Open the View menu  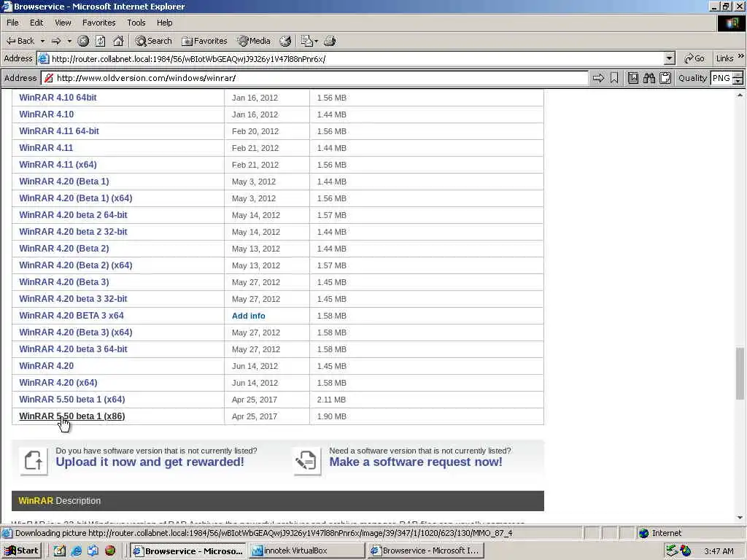63,23
